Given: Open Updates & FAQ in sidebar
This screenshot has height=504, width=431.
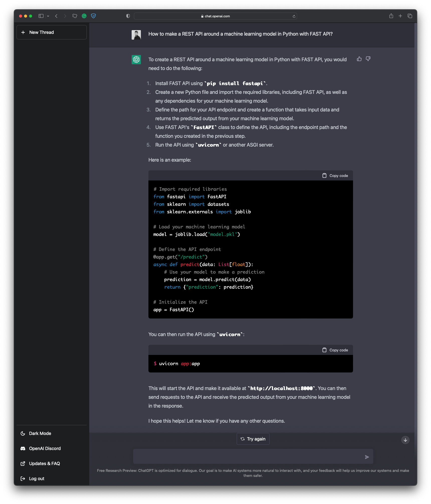Looking at the screenshot, I should 44,464.
